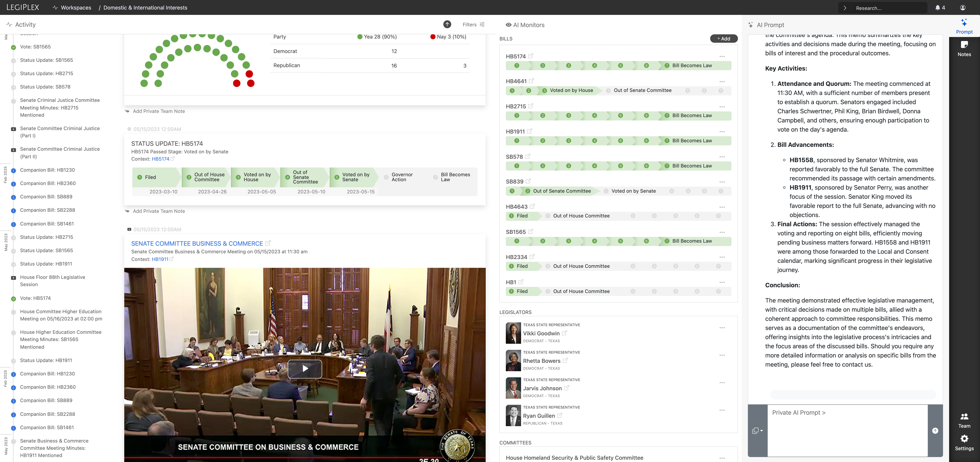980x462 pixels.
Task: Select Status Update: SB578 activity item
Action: 45,87
